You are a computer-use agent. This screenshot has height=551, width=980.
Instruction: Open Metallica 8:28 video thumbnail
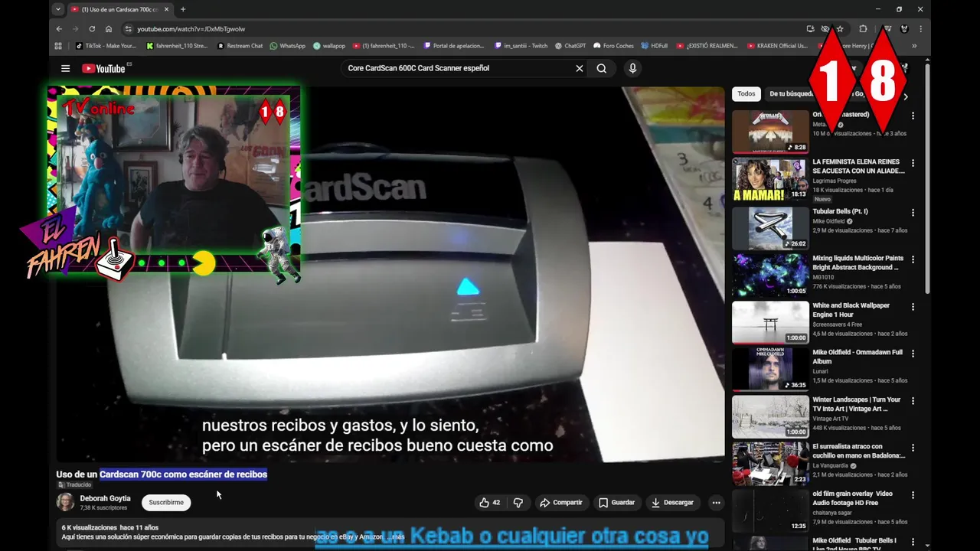coord(770,132)
